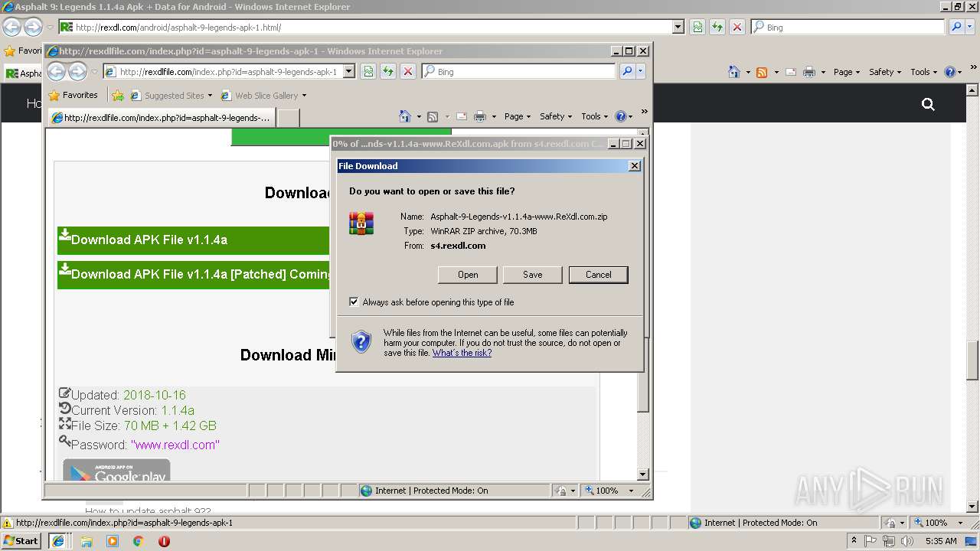The image size is (980, 551).
Task: Click Download APK File v1.1.4a Patched button
Action: click(193, 274)
